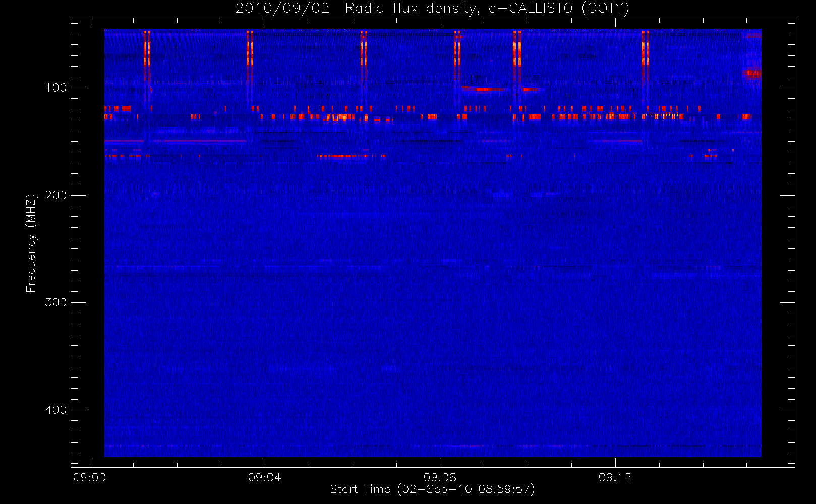Click the 'Start Time (02-Sep-10 08:59:57)' label

(432, 489)
